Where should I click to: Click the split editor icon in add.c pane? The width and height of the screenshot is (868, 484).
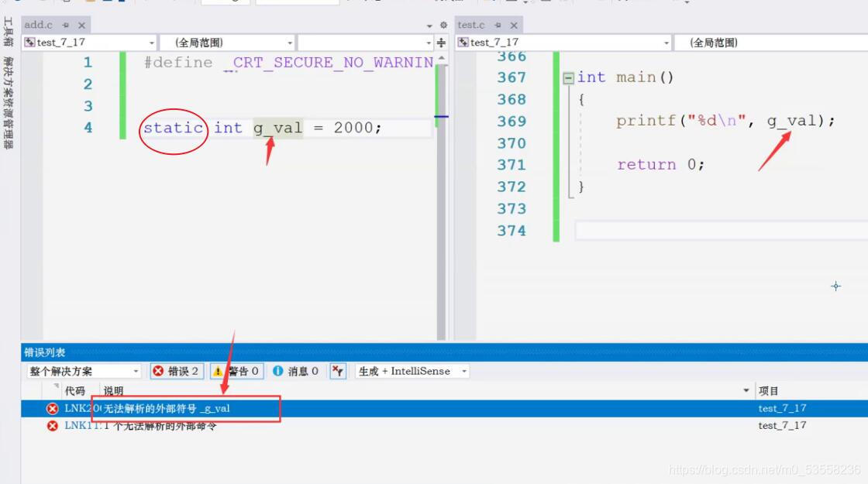(441, 43)
